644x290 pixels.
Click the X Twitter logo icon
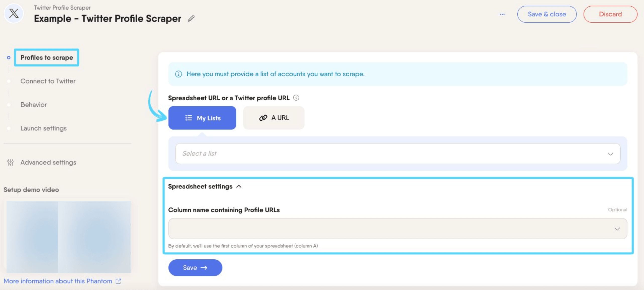pos(14,13)
